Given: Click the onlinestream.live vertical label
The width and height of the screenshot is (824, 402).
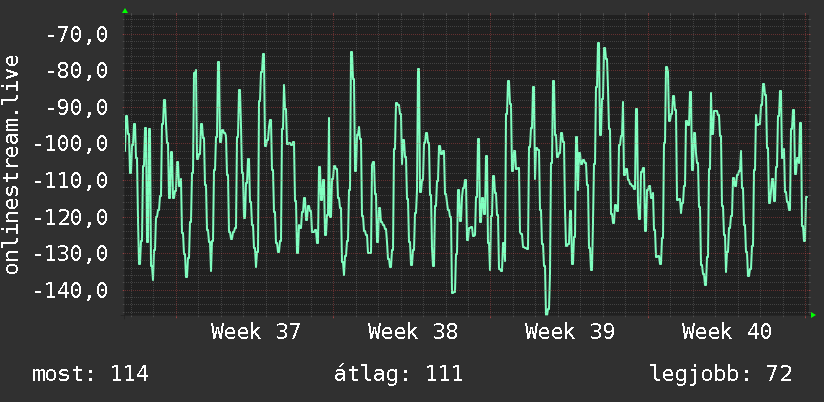Looking at the screenshot, I should [12, 164].
